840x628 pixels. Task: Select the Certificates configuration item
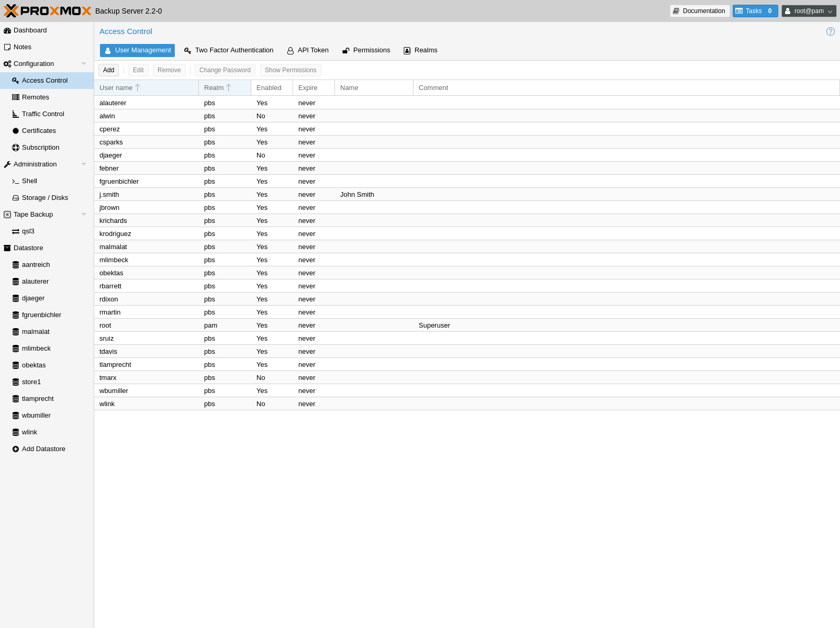pyautogui.click(x=39, y=131)
